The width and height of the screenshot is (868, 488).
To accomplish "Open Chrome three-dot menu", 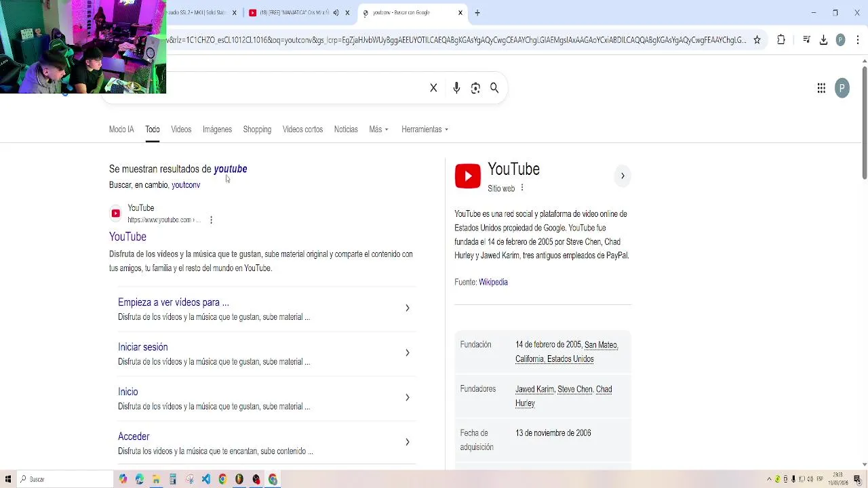I will [858, 40].
